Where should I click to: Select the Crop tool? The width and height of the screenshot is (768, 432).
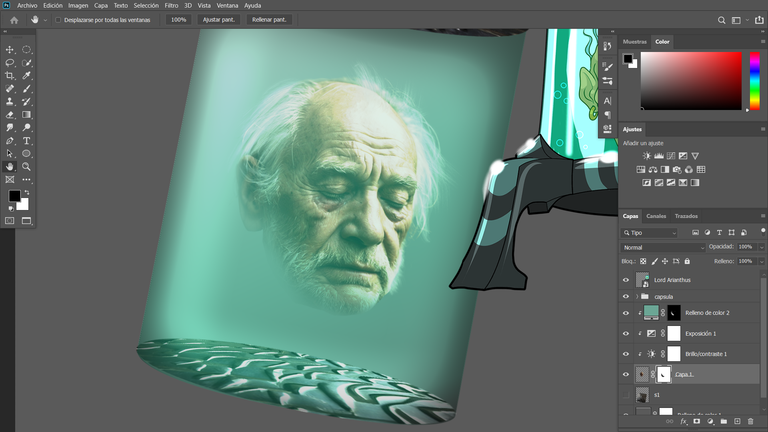(9, 75)
